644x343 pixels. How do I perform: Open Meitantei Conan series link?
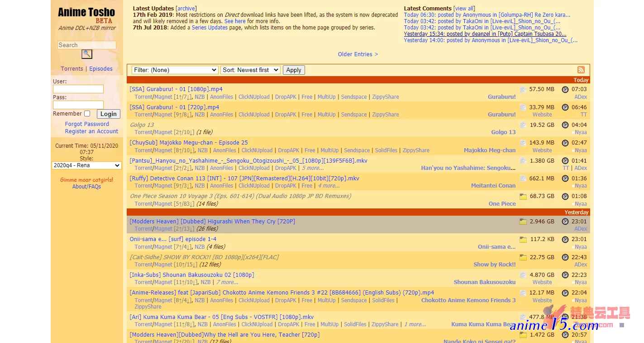pyautogui.click(x=493, y=186)
